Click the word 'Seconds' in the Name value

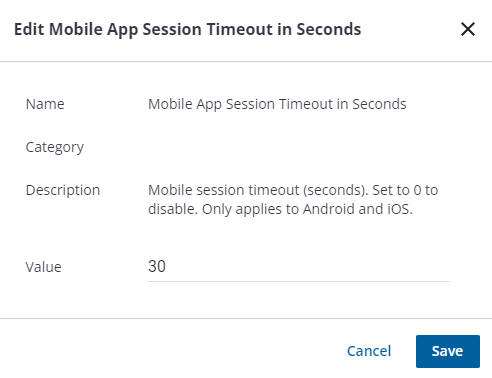379,104
